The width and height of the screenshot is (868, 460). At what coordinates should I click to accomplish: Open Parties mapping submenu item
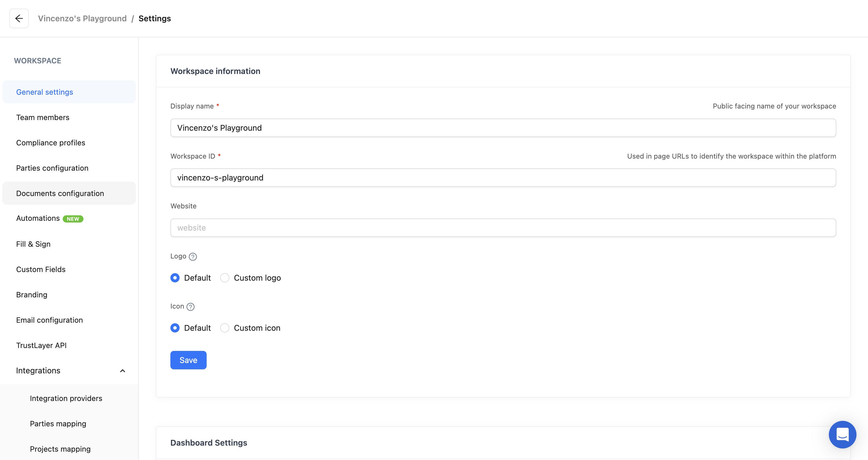click(x=58, y=424)
